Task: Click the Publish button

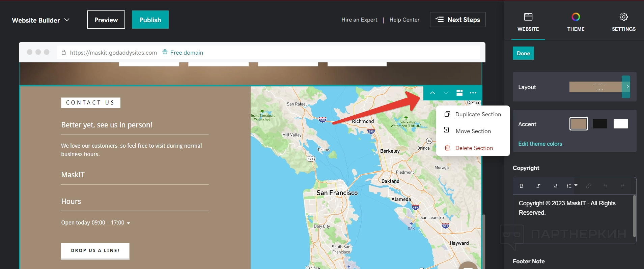Action: [150, 20]
